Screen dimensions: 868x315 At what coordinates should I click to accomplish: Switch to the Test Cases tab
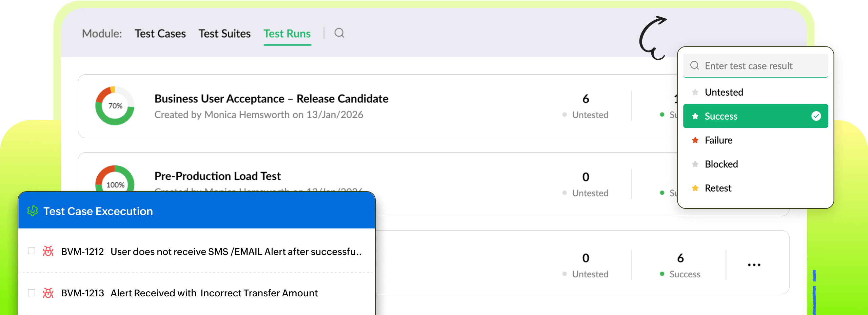[160, 34]
